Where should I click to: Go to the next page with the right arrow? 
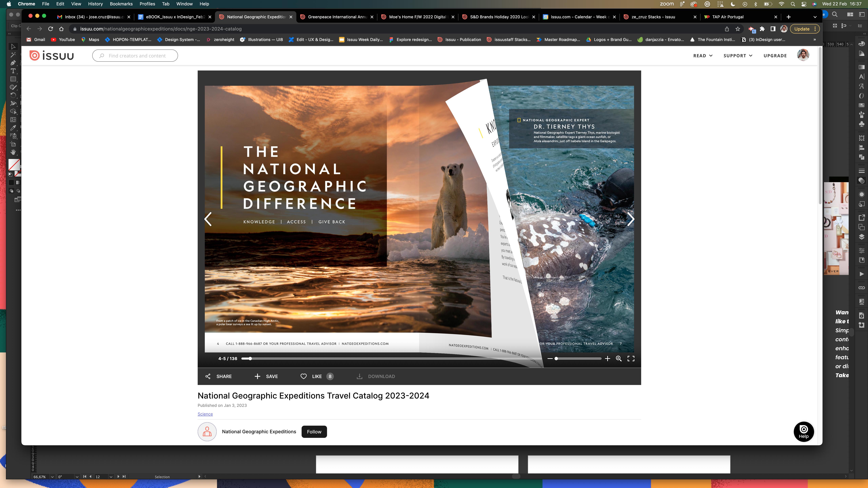(x=630, y=219)
